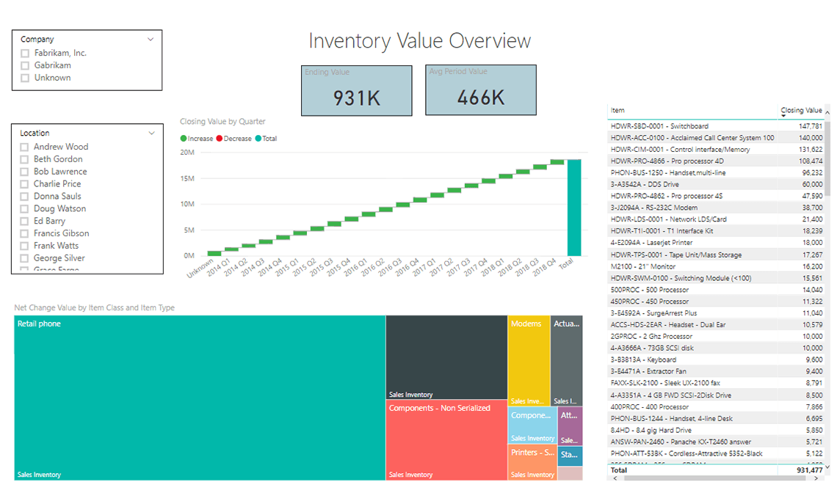This screenshot has height=504, width=837.
Task: Check the Ed Barry location checkbox
Action: (x=24, y=221)
